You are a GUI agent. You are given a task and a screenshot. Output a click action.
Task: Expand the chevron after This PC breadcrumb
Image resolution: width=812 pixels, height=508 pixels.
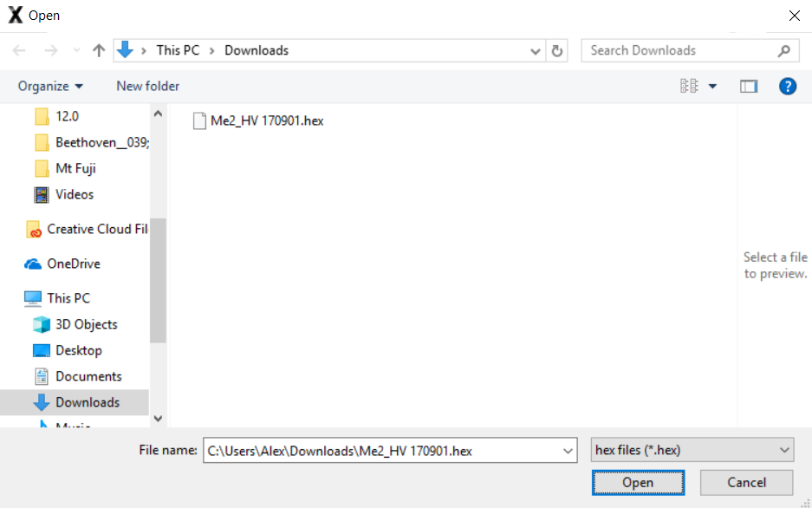coord(211,51)
